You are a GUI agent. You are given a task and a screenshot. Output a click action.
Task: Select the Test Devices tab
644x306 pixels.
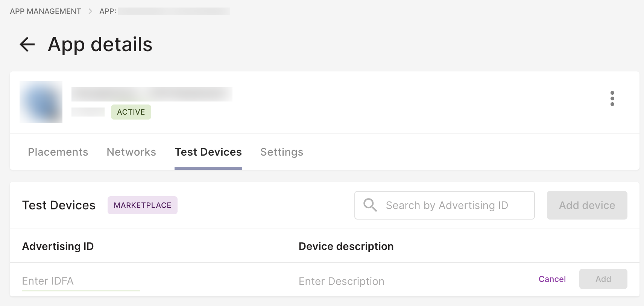point(208,152)
